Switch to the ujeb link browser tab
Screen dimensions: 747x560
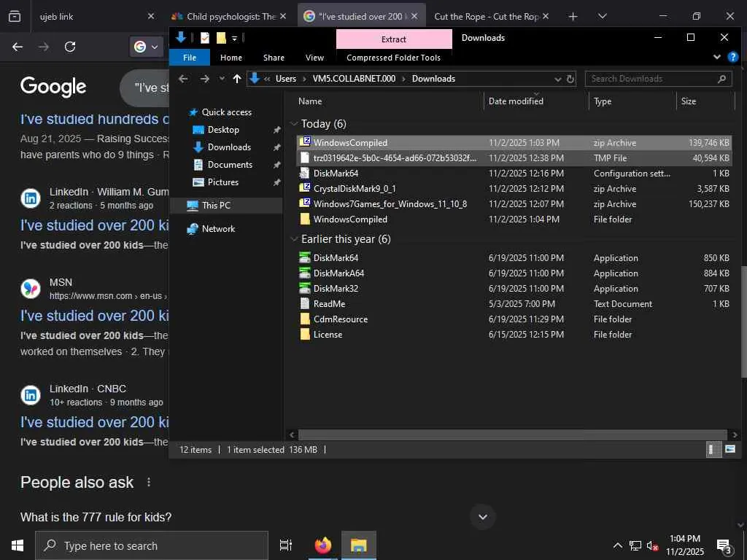[90, 16]
